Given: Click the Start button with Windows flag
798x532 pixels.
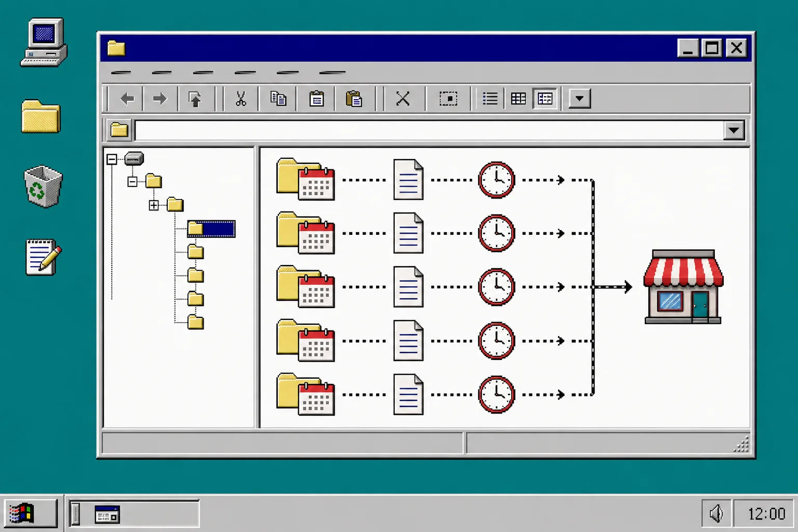Looking at the screenshot, I should pyautogui.click(x=31, y=514).
